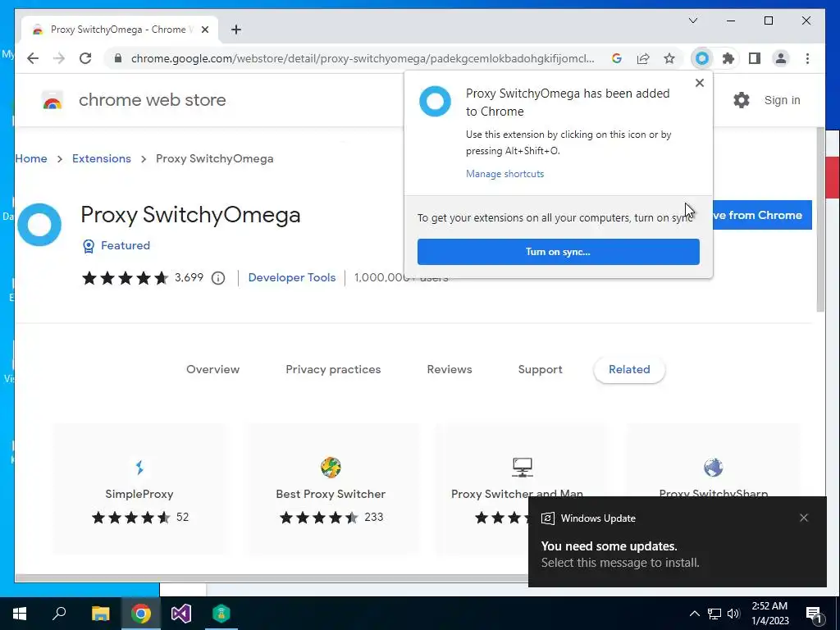The width and height of the screenshot is (840, 630).
Task: Sign in to Chrome Web Store
Action: tap(782, 100)
